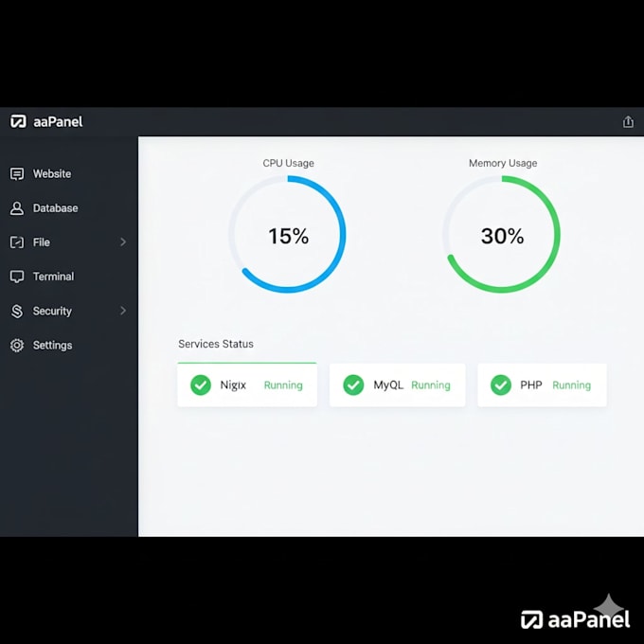Click the green checkmark on Nigix card
The image size is (644, 644).
click(x=201, y=385)
